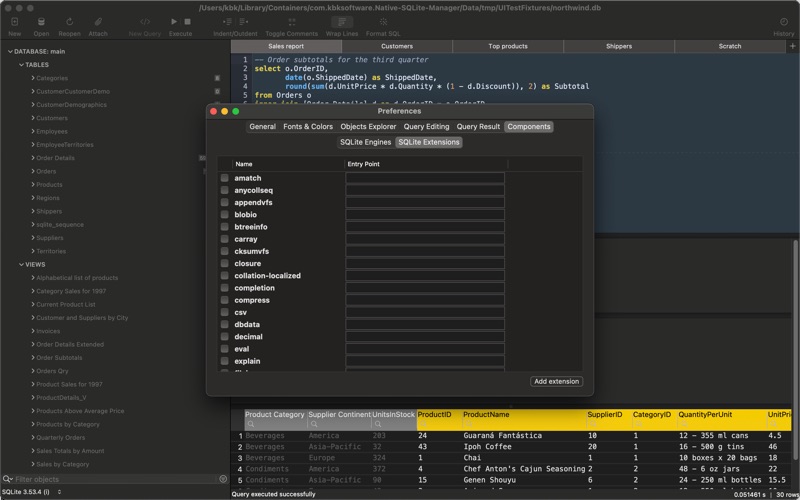Viewport: 800px width, 500px height.
Task: Run the query with the Execute play icon
Action: [x=174, y=21]
